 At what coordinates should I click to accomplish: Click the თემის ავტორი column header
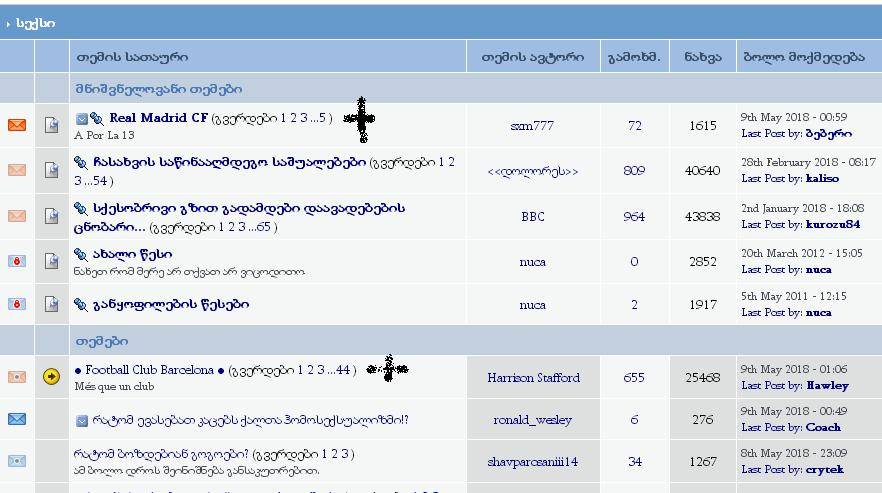(x=533, y=57)
